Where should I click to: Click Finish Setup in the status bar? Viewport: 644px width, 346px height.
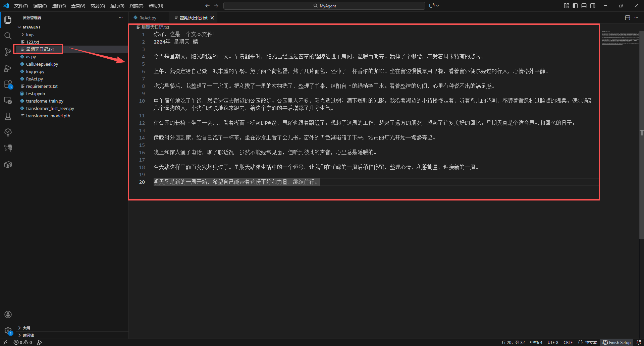(619, 342)
